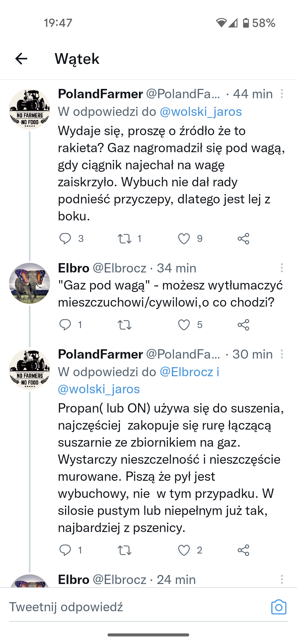Share Elbro's 34 min tweet
The image size is (297, 644).
[243, 325]
